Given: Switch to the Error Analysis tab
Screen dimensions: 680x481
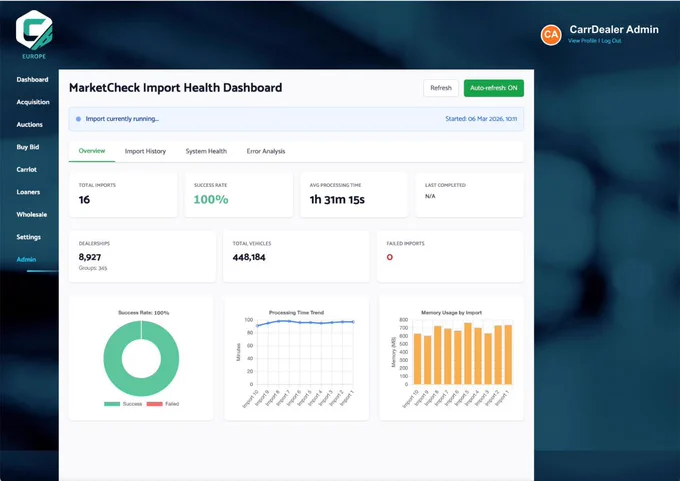Looking at the screenshot, I should 266,151.
